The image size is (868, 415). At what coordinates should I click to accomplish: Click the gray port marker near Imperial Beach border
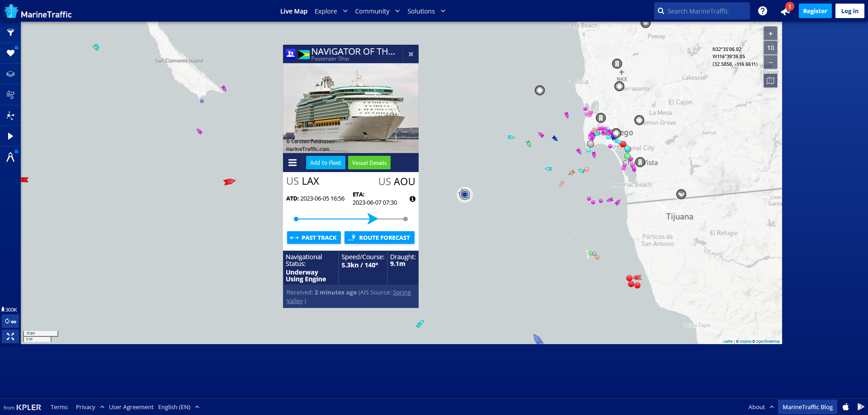pyautogui.click(x=681, y=194)
